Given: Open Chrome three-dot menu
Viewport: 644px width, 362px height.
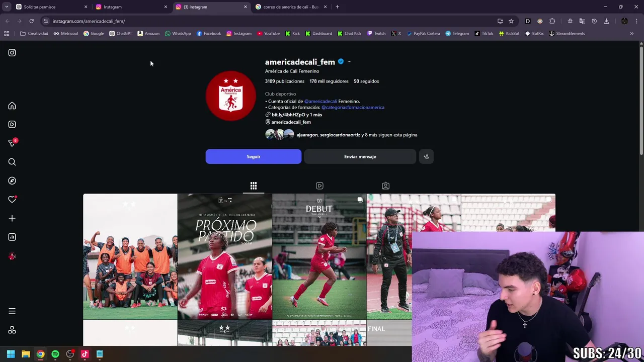Looking at the screenshot, I should coord(637,21).
